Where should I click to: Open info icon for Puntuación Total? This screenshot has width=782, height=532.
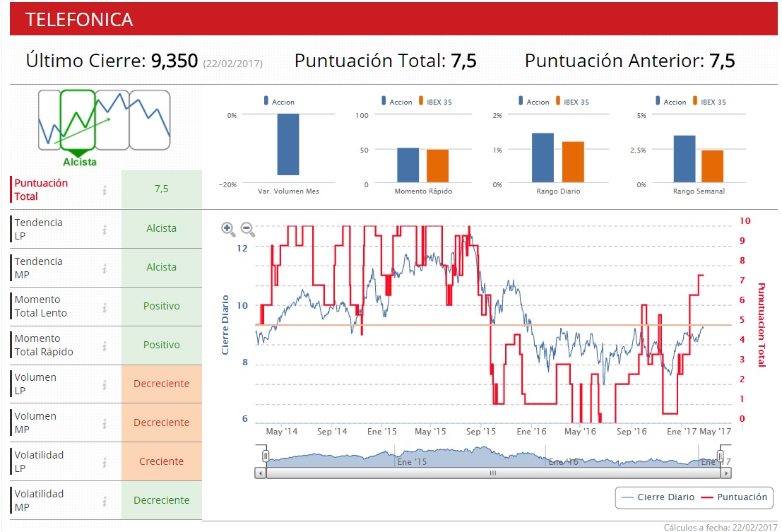105,190
